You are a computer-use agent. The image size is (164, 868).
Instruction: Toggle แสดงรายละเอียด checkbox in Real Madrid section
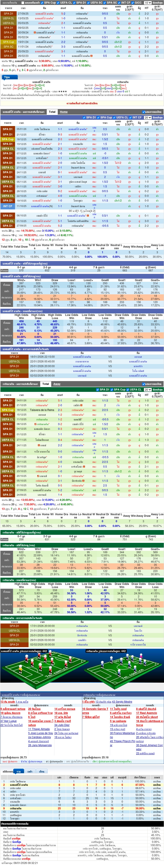coord(144,384)
